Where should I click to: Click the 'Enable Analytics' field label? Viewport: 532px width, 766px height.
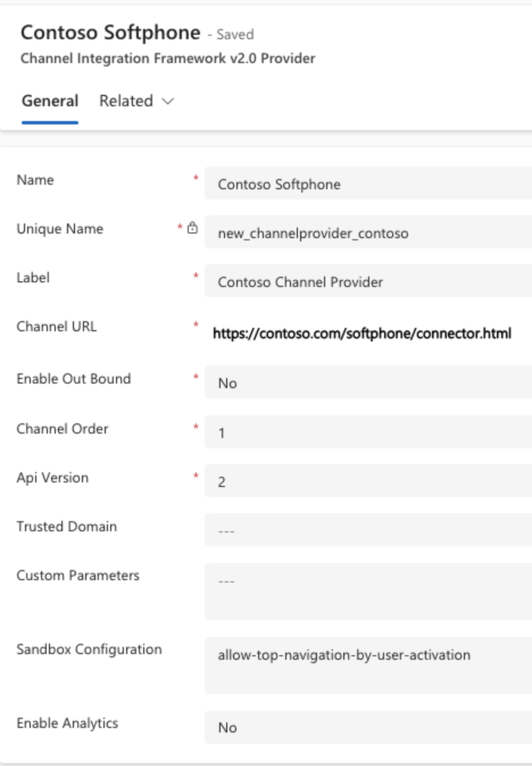click(x=68, y=723)
